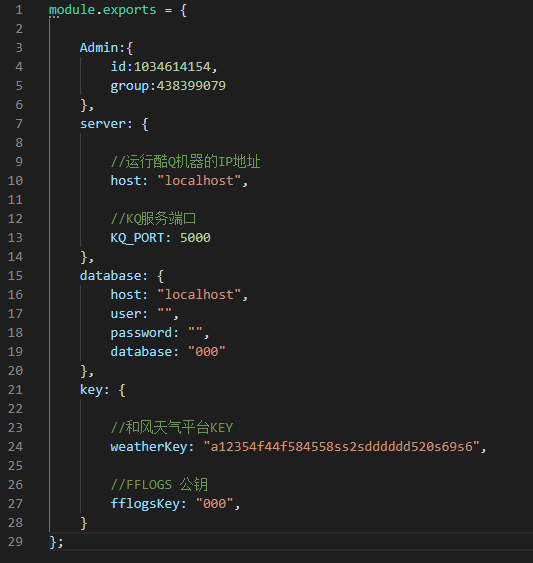Click the 'password' property key
The height and width of the screenshot is (563, 533).
pyautogui.click(x=141, y=333)
